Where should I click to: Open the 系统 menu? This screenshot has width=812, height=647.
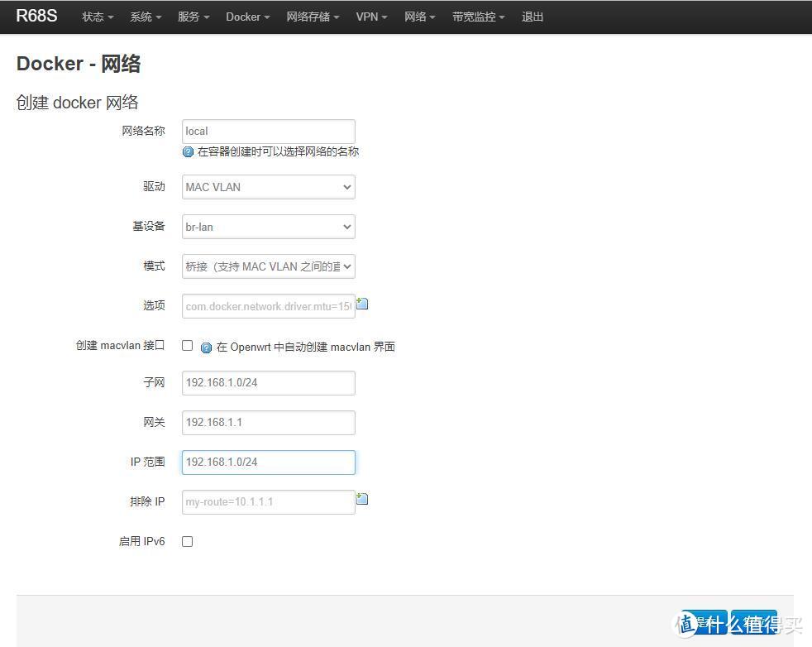coord(146,17)
